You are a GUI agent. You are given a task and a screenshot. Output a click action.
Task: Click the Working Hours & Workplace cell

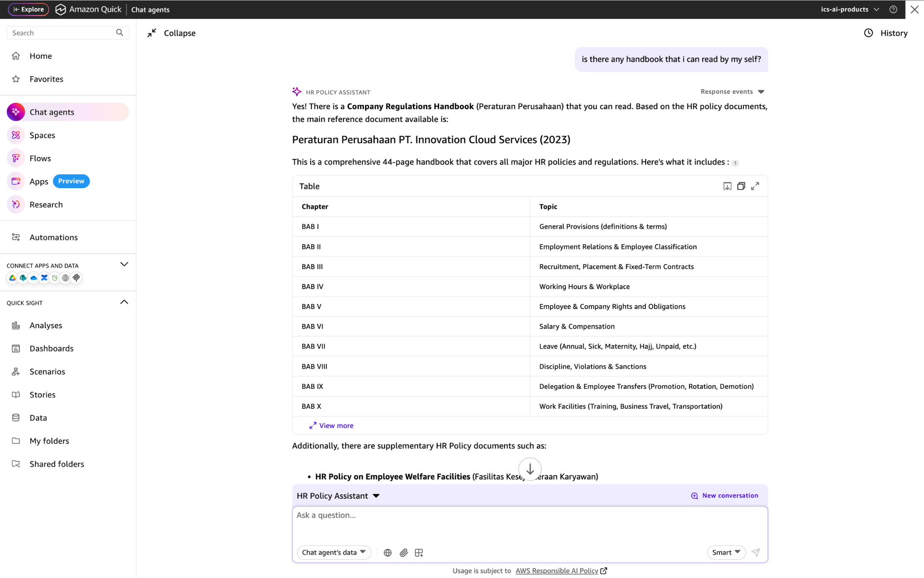coord(649,286)
